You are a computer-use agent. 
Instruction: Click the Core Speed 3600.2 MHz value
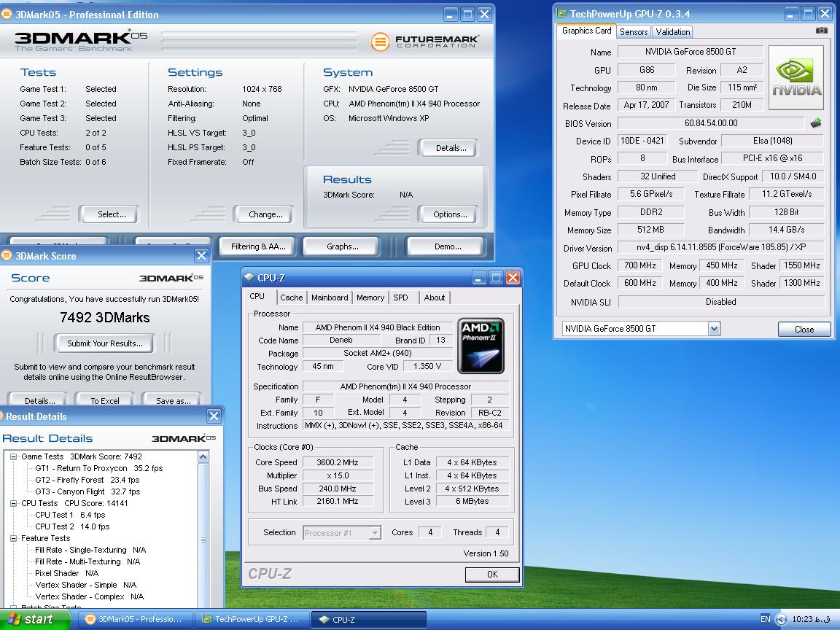(337, 462)
